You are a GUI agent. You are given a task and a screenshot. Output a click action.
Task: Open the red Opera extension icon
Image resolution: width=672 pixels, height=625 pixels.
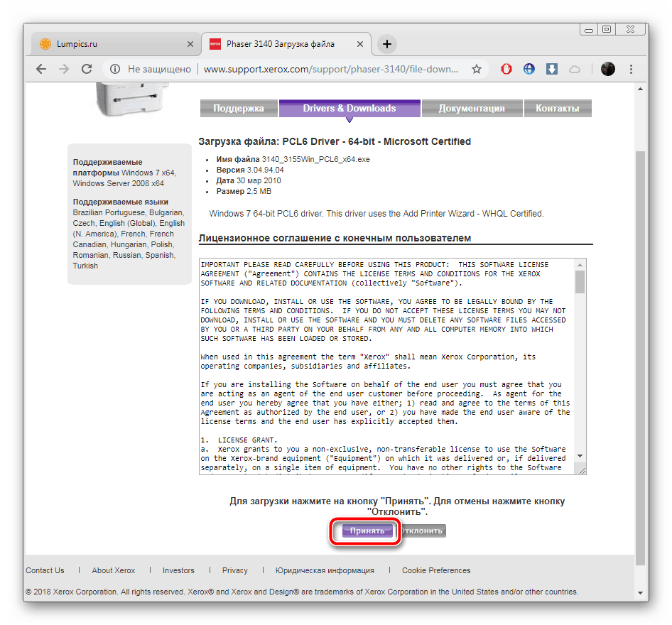click(x=506, y=69)
